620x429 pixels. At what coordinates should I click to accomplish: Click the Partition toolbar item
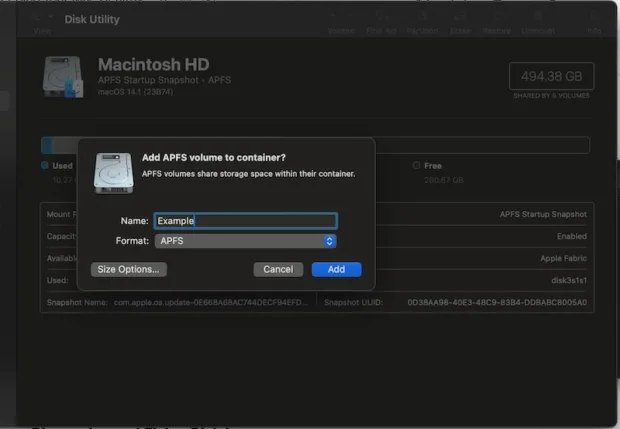422,24
